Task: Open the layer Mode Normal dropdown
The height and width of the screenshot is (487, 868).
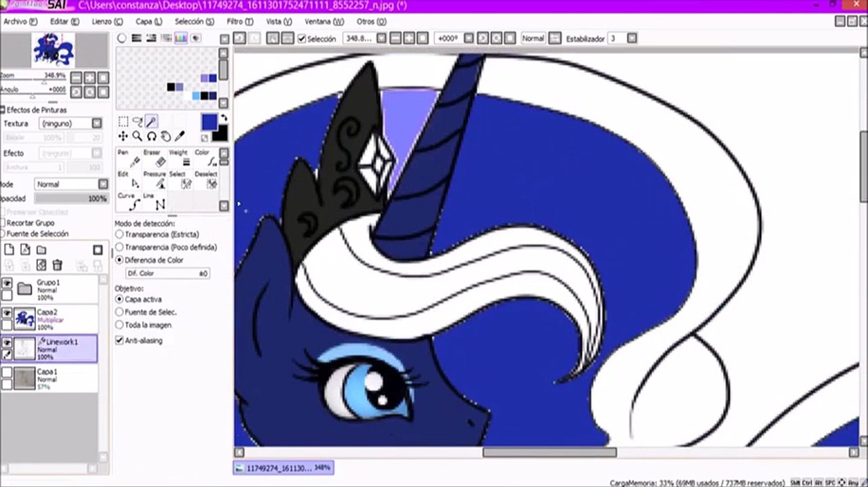Action: [103, 184]
